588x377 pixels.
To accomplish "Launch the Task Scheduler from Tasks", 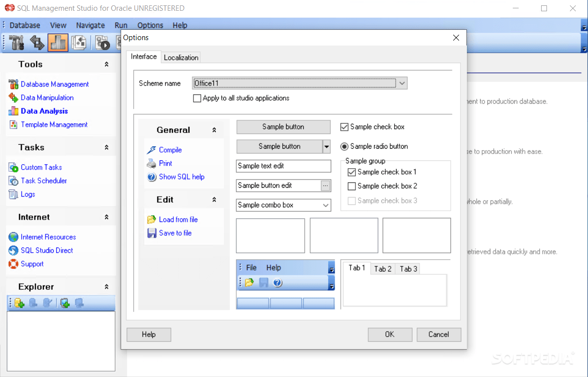I will click(x=43, y=180).
